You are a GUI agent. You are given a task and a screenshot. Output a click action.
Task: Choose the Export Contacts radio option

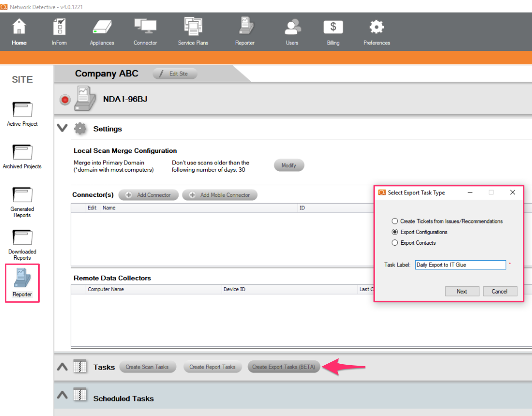point(395,243)
